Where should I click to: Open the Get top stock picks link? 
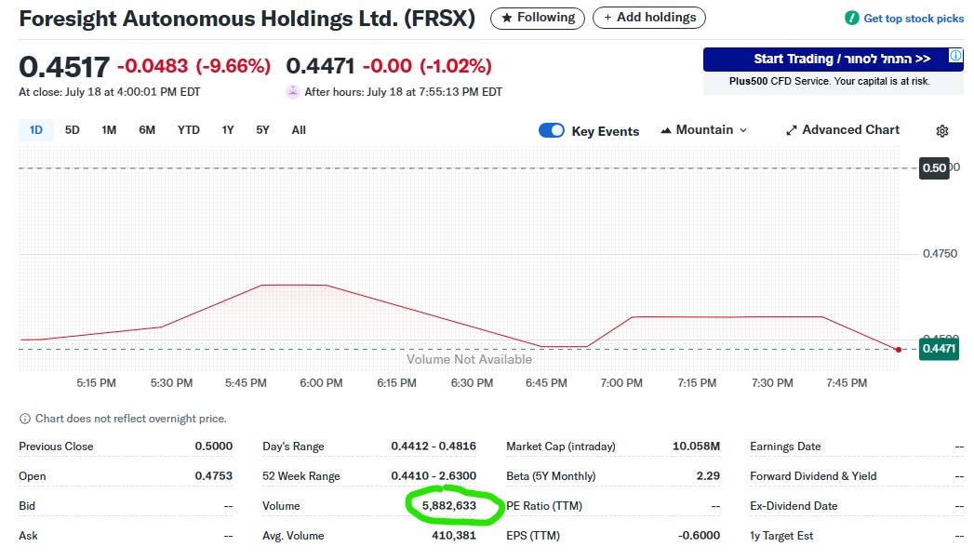click(x=914, y=19)
